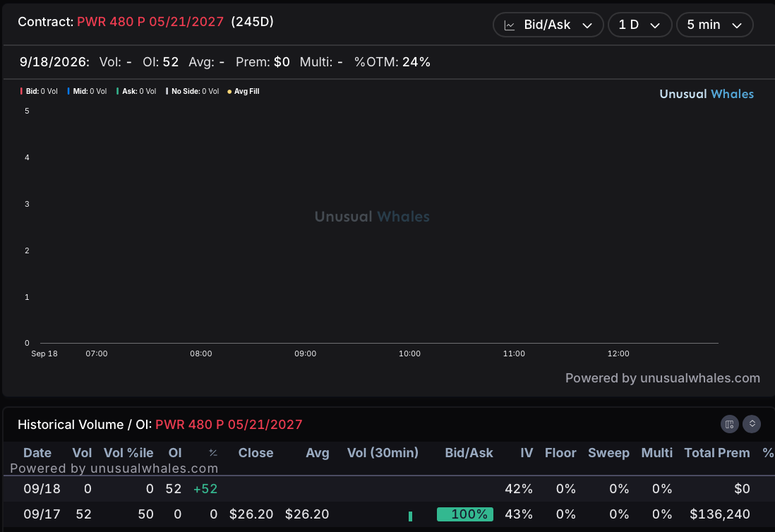Open Historical Volume PWR 480 P link

[x=229, y=425]
